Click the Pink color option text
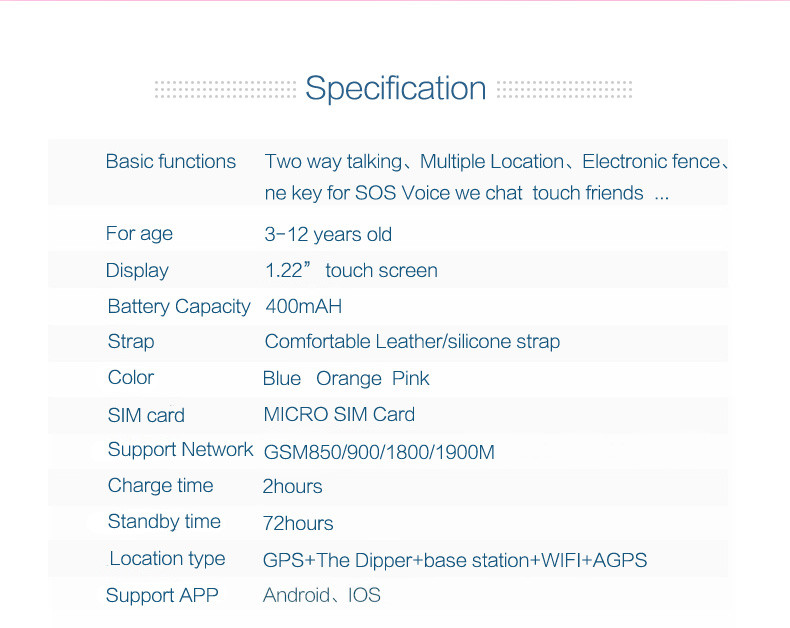 (x=411, y=378)
